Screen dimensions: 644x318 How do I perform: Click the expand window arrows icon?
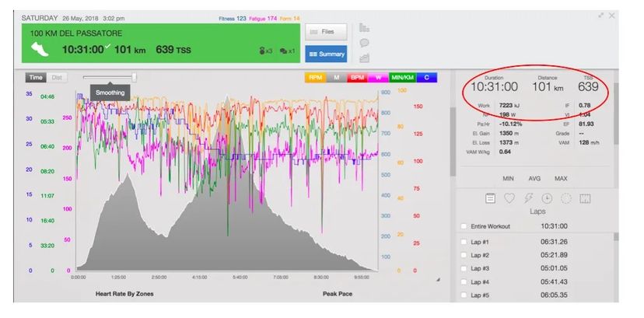tap(601, 16)
